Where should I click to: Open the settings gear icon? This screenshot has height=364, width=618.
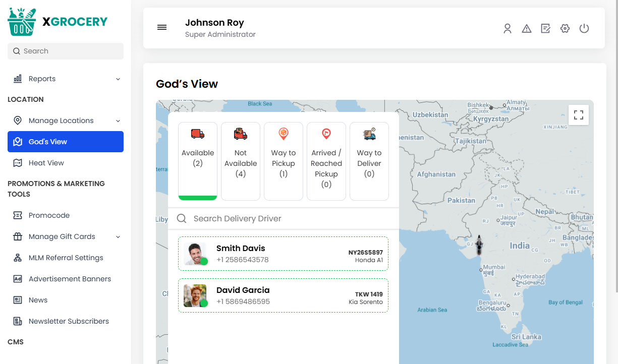[x=565, y=29]
